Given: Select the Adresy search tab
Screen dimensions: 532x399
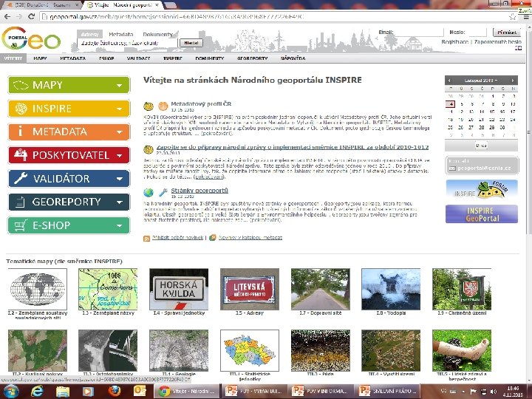Looking at the screenshot, I should [89, 34].
